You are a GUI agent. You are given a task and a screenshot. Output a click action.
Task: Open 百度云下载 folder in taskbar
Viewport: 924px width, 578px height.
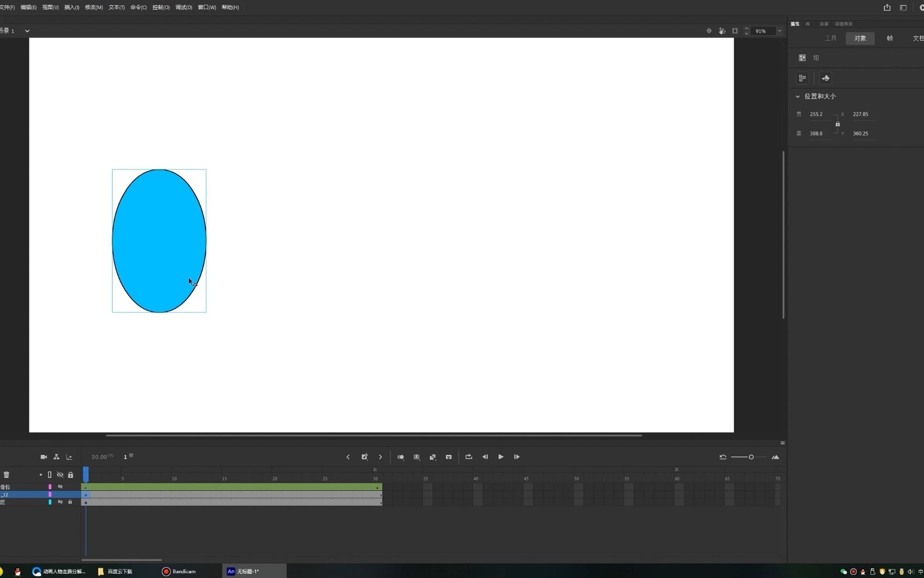tap(115, 572)
